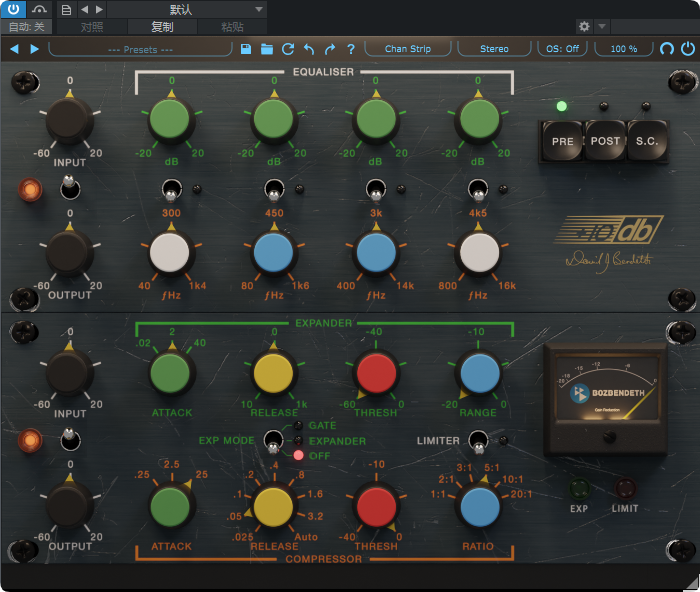The width and height of the screenshot is (700, 592).
Task: Click the first green EQ dB knob
Action: pyautogui.click(x=170, y=119)
